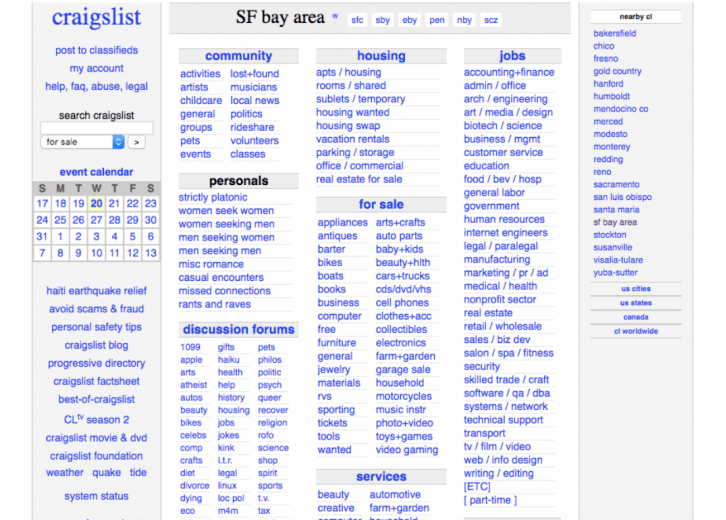Open the 'linux' discussion forum

227,486
